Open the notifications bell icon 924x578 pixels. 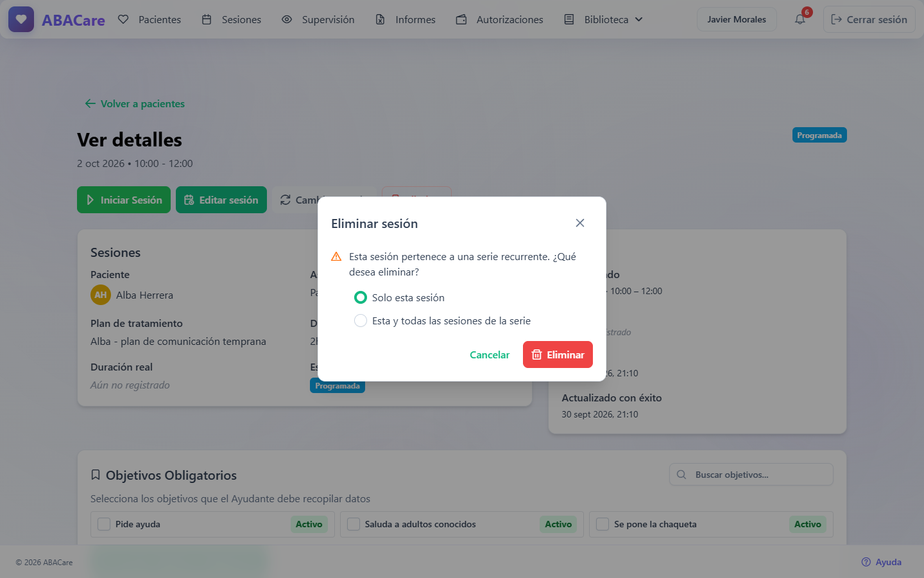click(800, 19)
